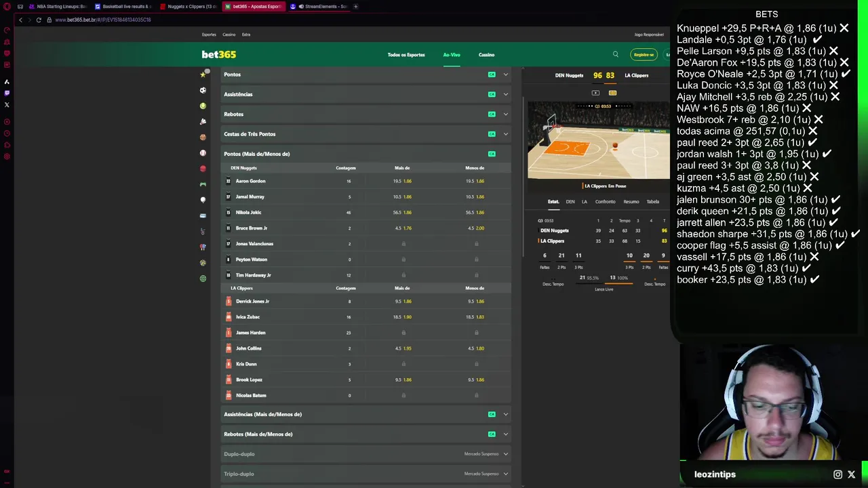Switch to the Tabela tab
Viewport: 868px width, 488px height.
[x=653, y=201]
